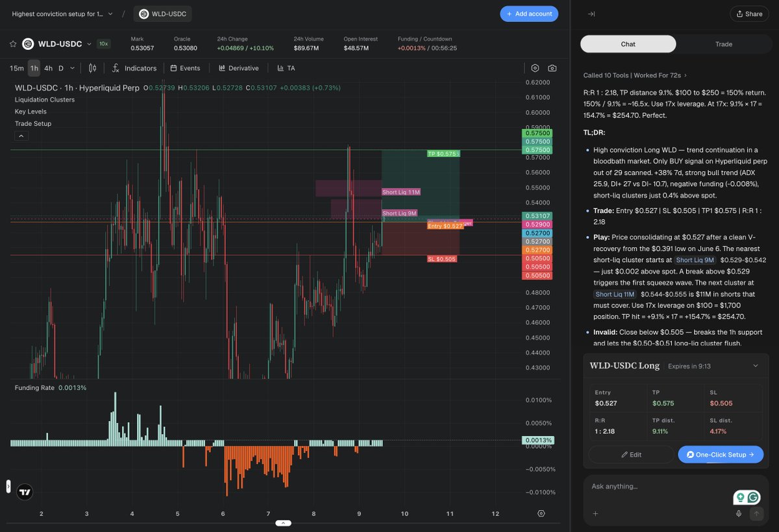Image resolution: width=779 pixels, height=532 pixels.
Task: Send the chat message arrow button
Action: pos(756,514)
